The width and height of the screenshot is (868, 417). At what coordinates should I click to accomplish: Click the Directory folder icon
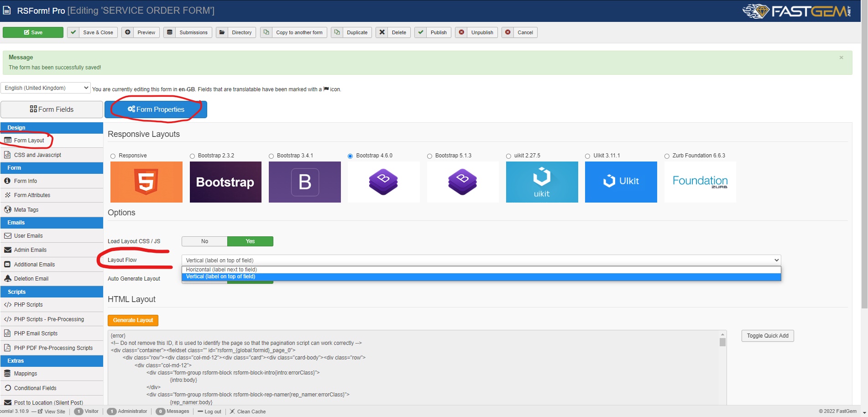tap(222, 32)
